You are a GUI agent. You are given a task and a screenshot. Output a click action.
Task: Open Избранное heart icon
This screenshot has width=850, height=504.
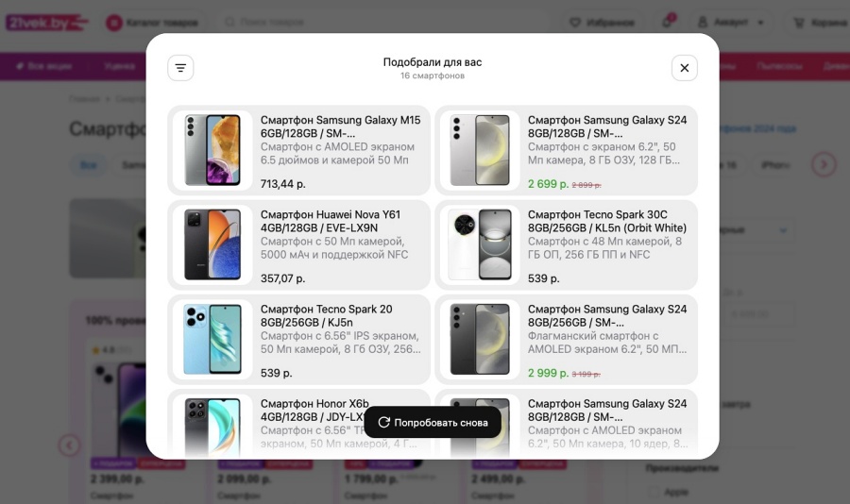575,23
